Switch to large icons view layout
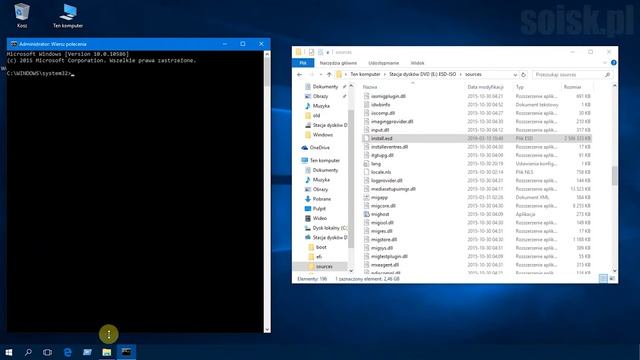This screenshot has width=640, height=360. point(612,278)
